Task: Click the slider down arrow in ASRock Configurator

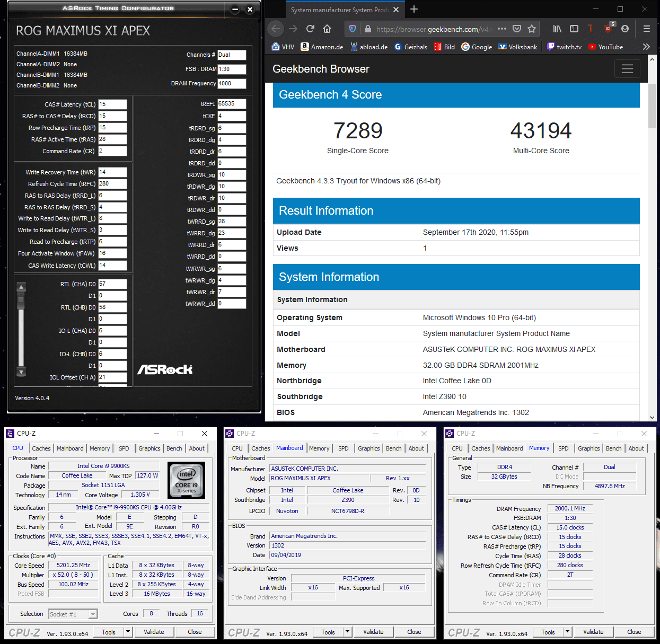Action: click(21, 372)
